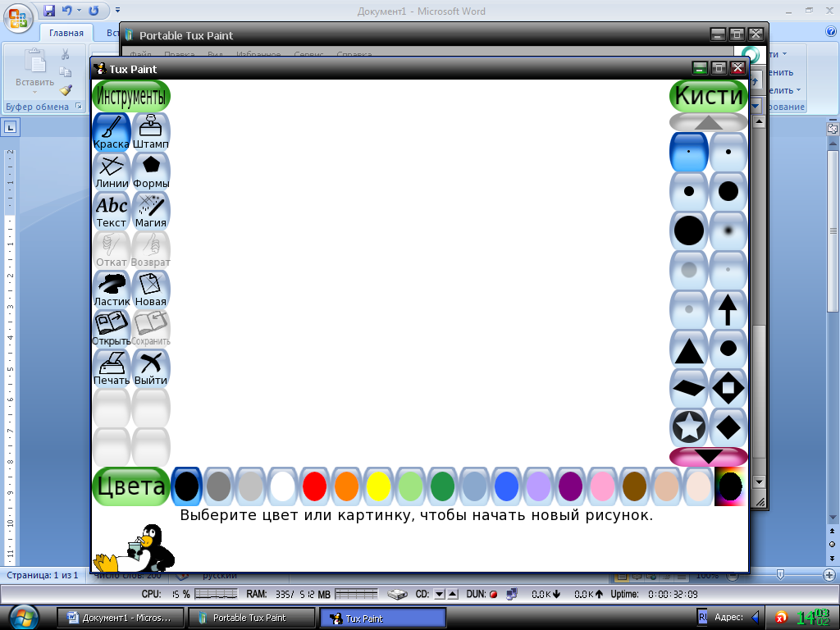The height and width of the screenshot is (630, 840).
Task: Switch to Portable Tux Paint taskbar button
Action: click(x=251, y=618)
